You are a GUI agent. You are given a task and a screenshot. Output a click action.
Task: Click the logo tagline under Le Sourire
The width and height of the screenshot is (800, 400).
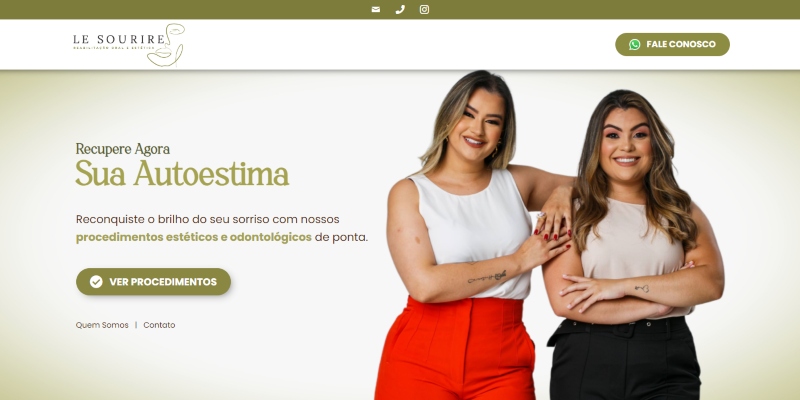click(113, 48)
